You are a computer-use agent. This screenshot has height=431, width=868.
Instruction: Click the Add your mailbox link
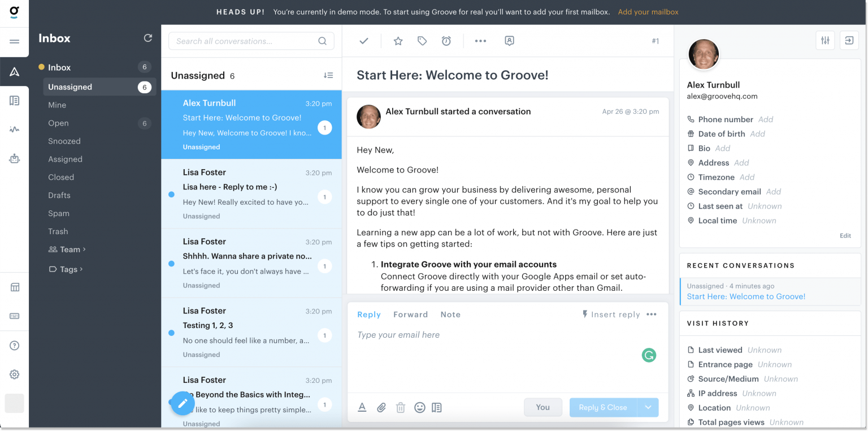pyautogui.click(x=648, y=11)
